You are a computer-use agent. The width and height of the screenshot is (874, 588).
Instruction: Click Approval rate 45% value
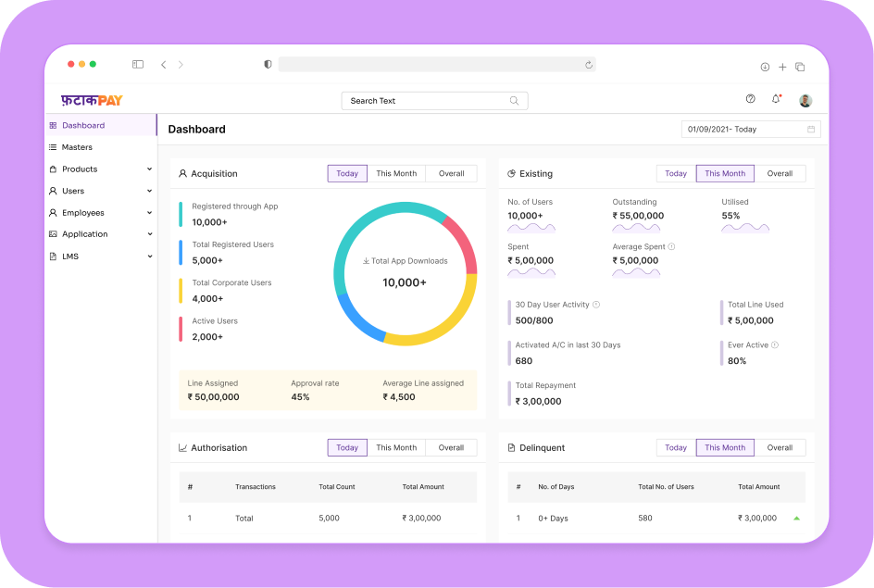(300, 397)
